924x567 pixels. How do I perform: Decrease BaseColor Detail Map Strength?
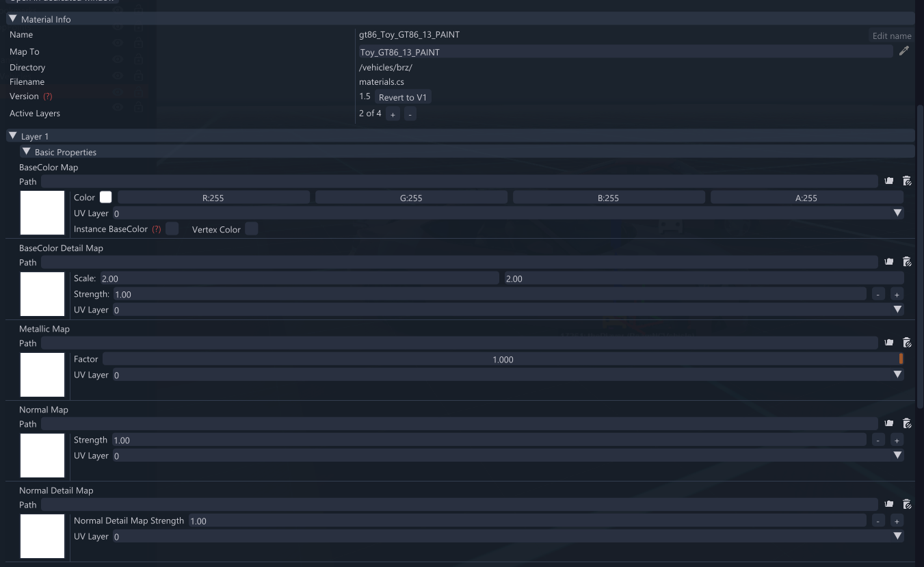(x=878, y=294)
